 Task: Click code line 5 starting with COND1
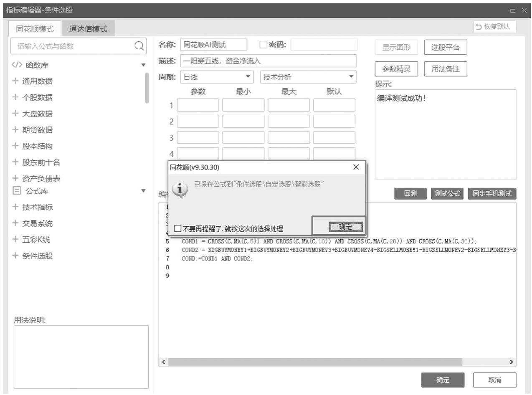(329, 241)
